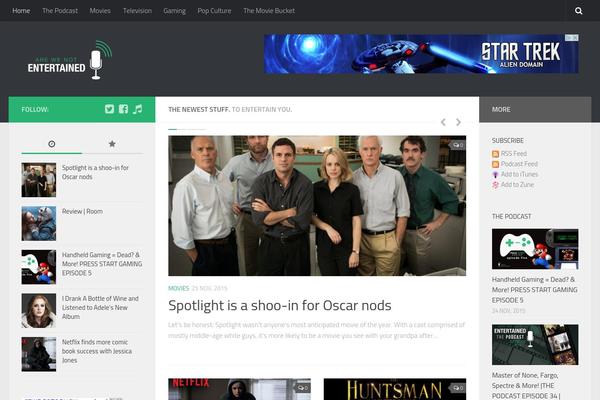Open the Facebook follow icon
The image size is (600, 400).
pyautogui.click(x=123, y=109)
